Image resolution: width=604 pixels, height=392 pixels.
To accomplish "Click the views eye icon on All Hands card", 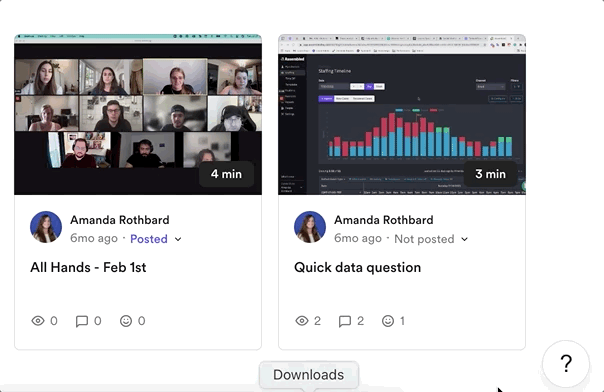I will (x=38, y=321).
